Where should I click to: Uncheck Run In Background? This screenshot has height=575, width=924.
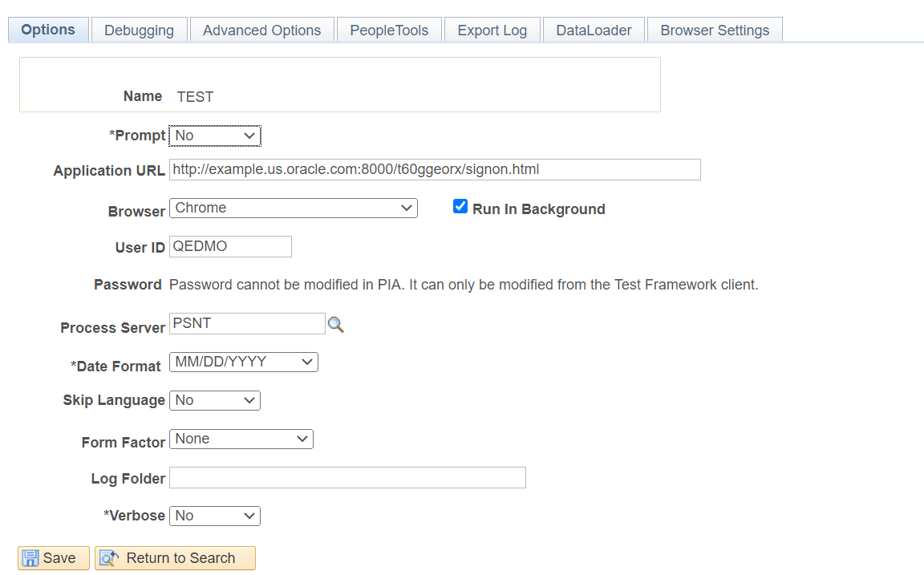pos(460,206)
